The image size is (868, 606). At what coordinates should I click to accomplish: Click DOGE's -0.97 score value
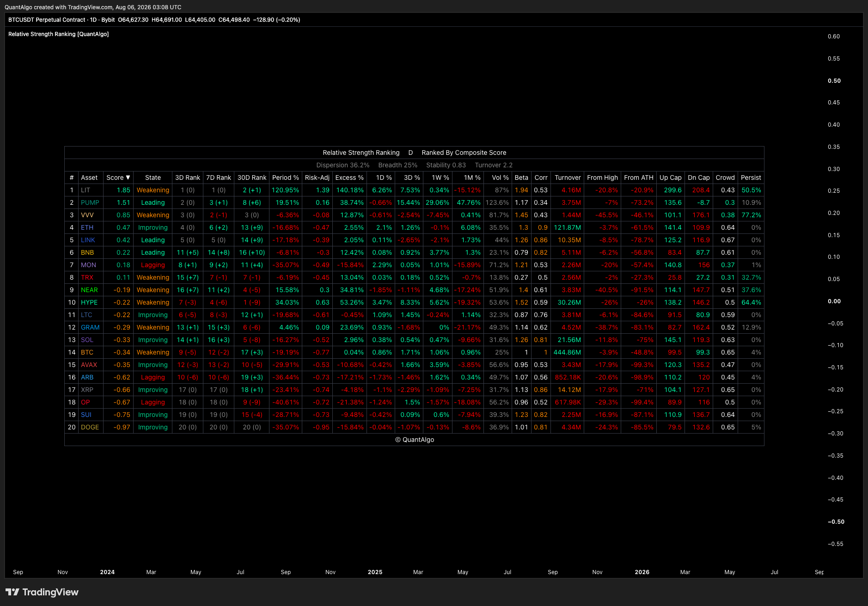(x=122, y=427)
